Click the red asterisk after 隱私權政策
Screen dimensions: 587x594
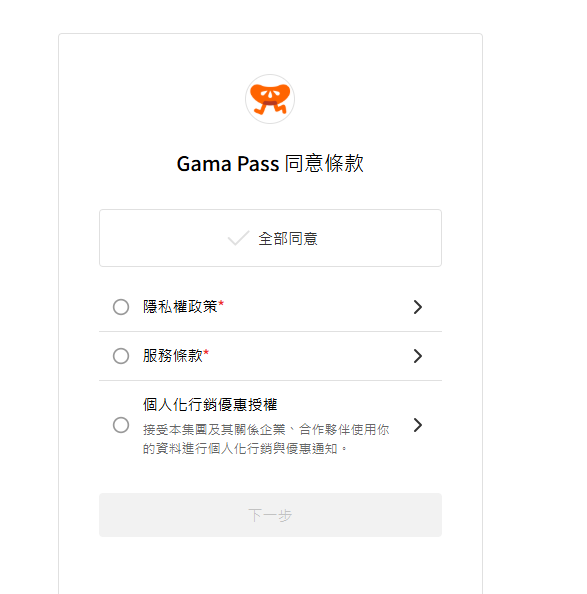(x=221, y=303)
